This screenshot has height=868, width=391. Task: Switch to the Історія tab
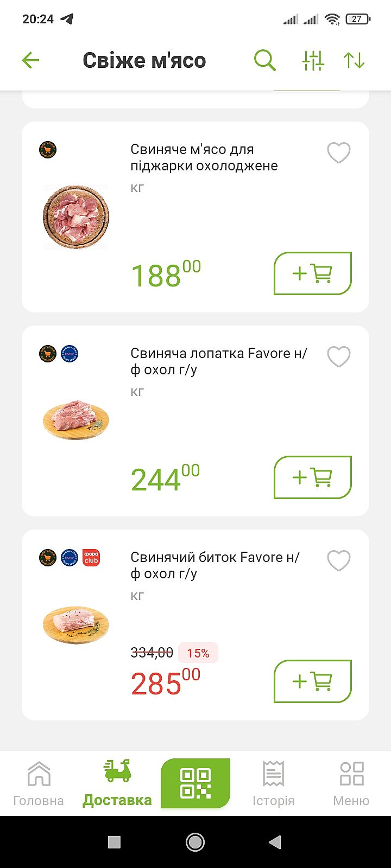click(x=273, y=783)
